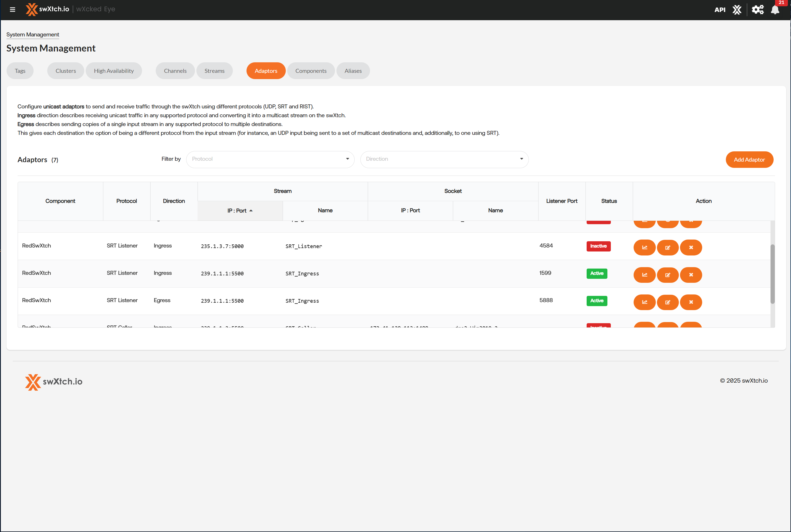This screenshot has width=791, height=532.
Task: Open statistics chart for the SRT_Ingress adaptor
Action: click(644, 275)
